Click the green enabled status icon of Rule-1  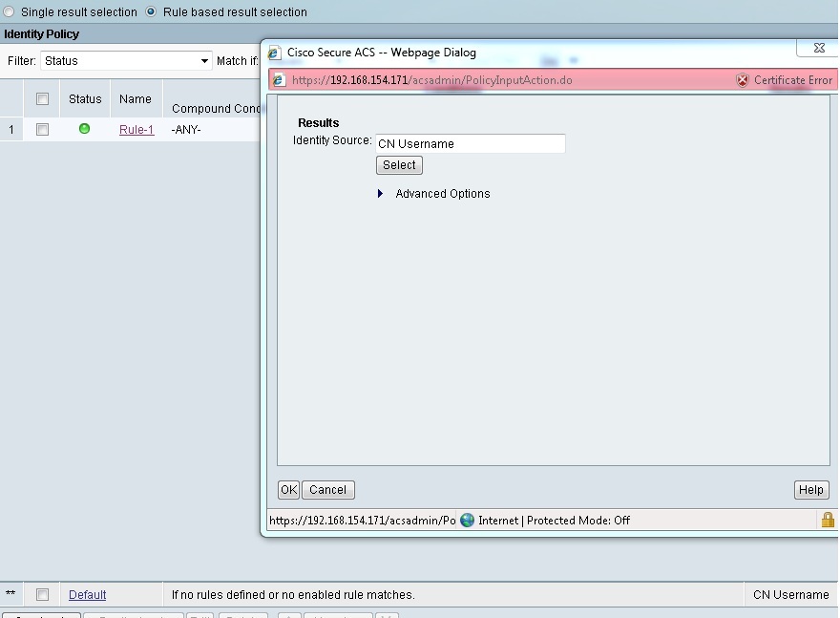coord(84,129)
